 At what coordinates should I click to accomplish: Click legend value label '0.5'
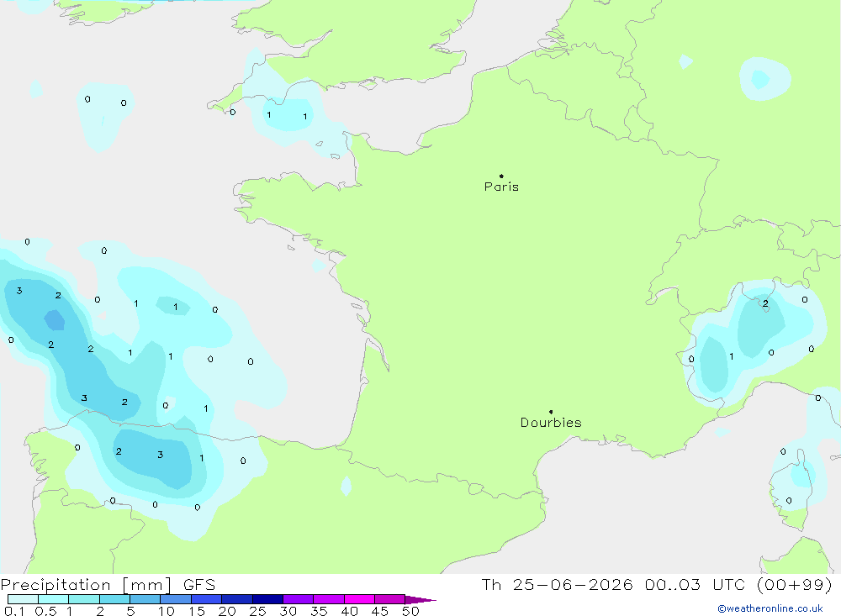(x=45, y=611)
